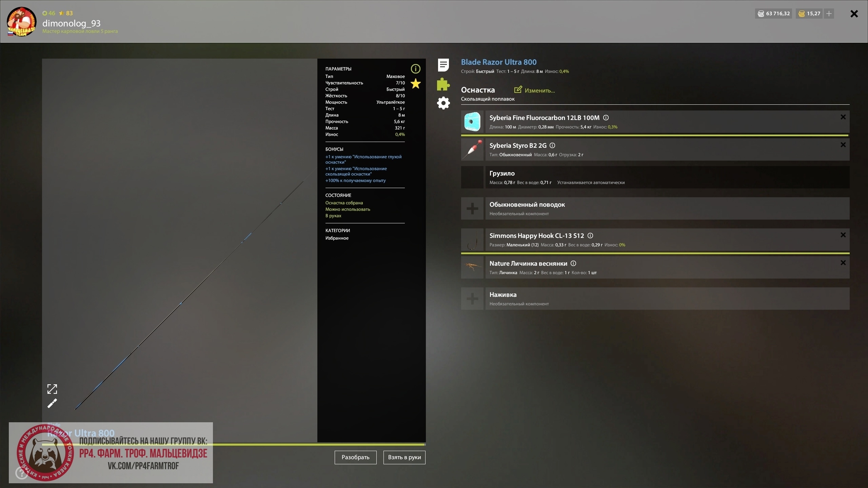This screenshot has width=868, height=488.
Task: Click the hook wear progress bar
Action: [x=654, y=253]
